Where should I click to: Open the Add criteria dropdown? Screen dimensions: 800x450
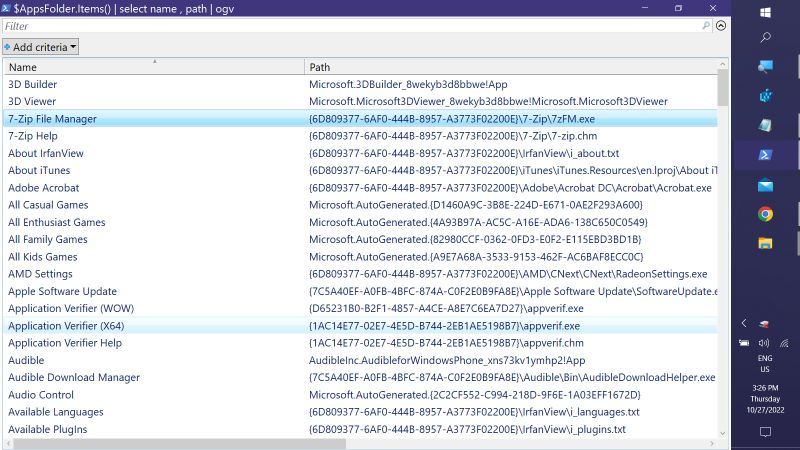pyautogui.click(x=40, y=47)
